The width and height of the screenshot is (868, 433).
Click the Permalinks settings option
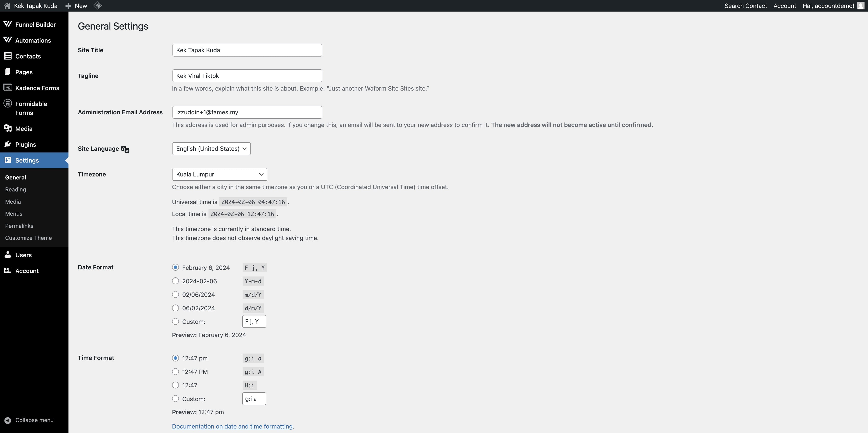19,225
